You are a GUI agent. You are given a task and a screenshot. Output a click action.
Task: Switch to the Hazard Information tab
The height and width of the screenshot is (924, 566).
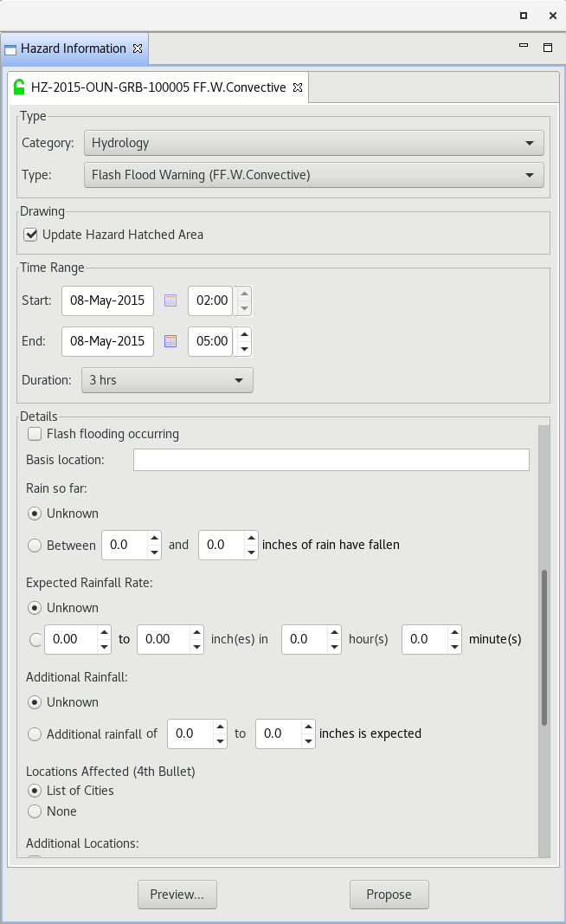74,48
